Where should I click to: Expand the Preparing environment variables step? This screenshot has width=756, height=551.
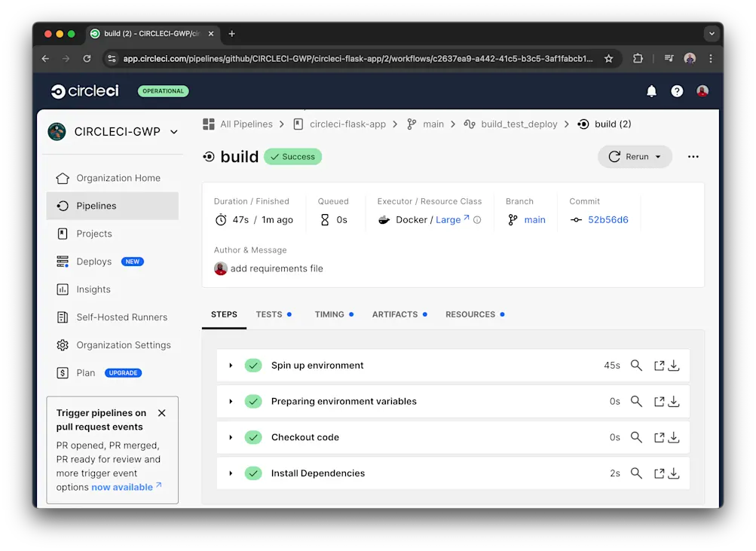pos(231,401)
